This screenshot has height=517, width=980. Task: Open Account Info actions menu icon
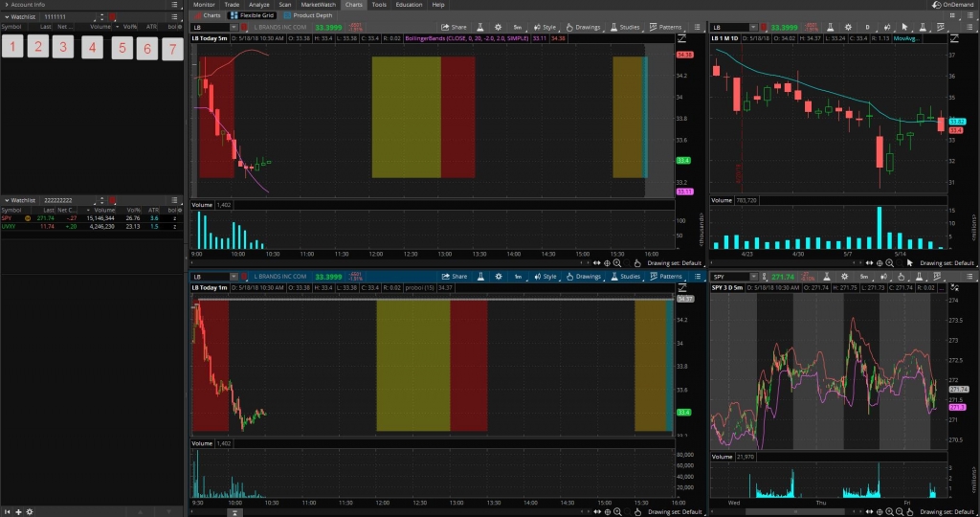click(x=174, y=5)
